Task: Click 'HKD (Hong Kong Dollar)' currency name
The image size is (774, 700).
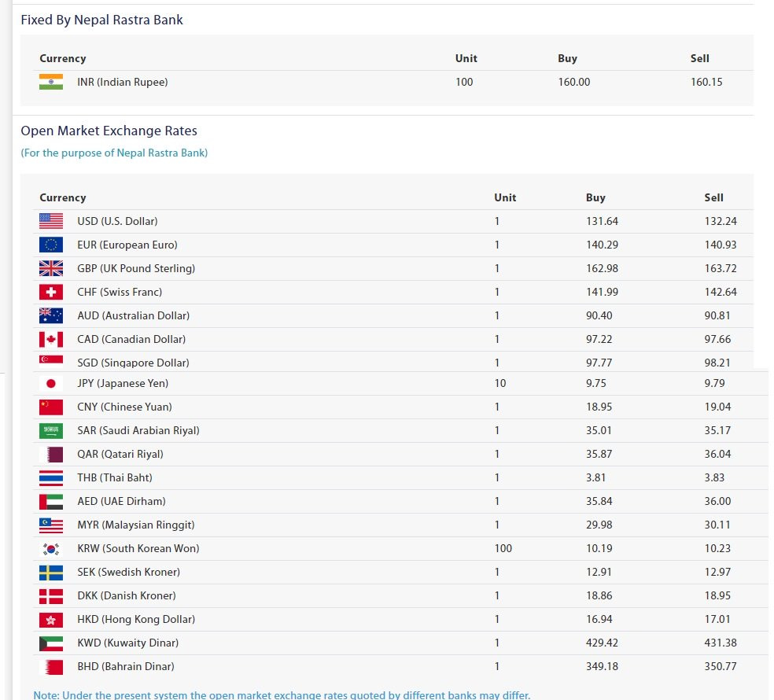Action: [x=136, y=620]
